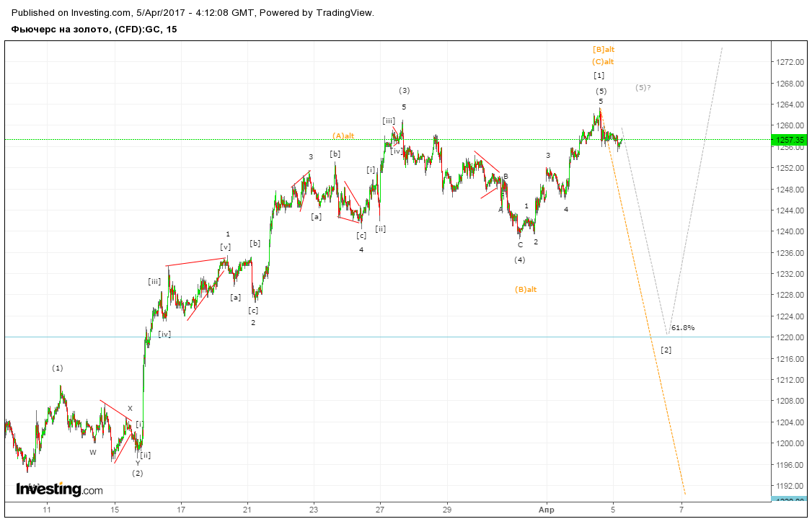The width and height of the screenshot is (812, 519).
Task: Click price axis value 1268.00
Action: [x=789, y=84]
